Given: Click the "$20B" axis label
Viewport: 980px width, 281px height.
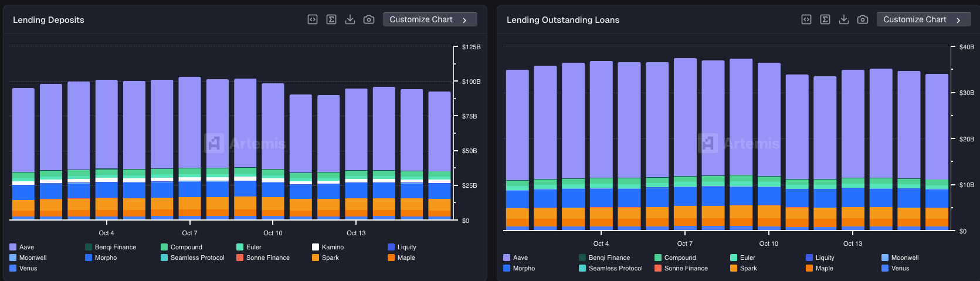Looking at the screenshot, I should [x=967, y=139].
